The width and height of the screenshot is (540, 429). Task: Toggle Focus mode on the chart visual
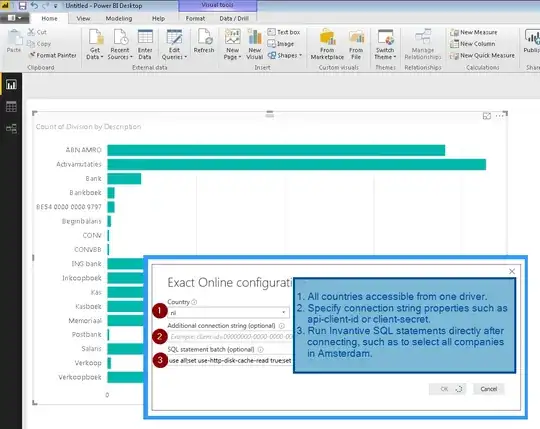pyautogui.click(x=487, y=116)
